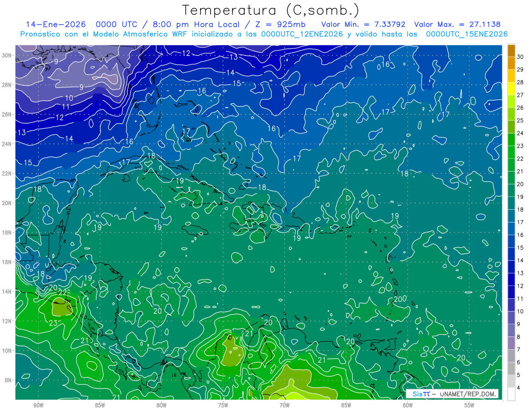The image size is (532, 411).
Task: Pick the yellow legend swatch between 27 and 28
Action: [511, 89]
